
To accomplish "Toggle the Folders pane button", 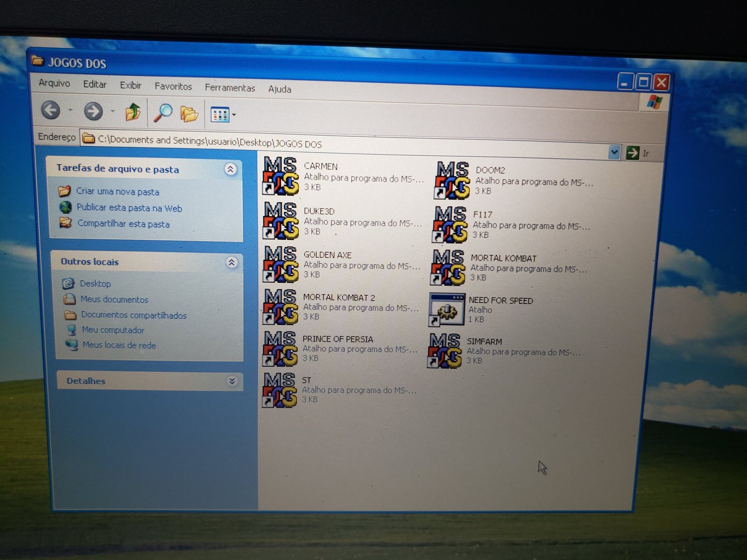I will coord(189,114).
